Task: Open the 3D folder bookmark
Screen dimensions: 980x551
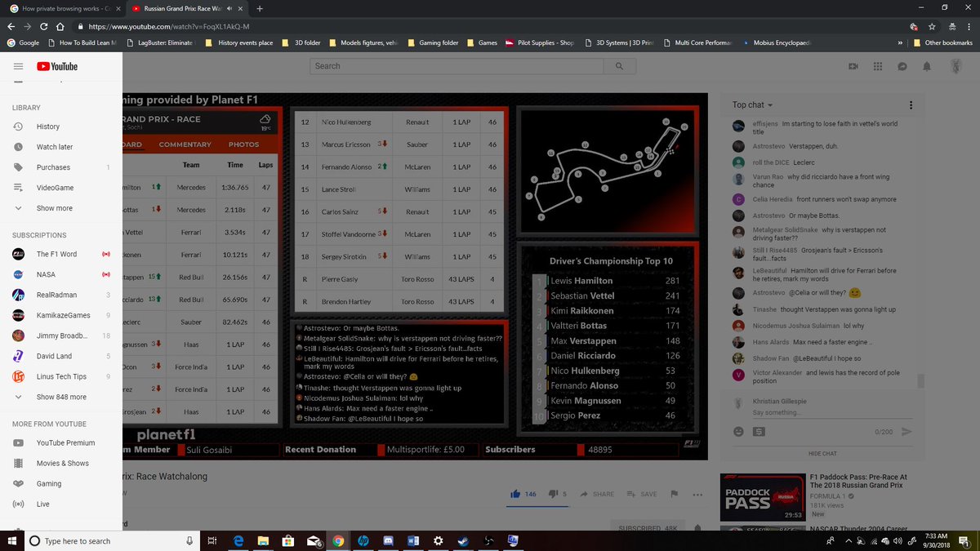Action: point(301,42)
